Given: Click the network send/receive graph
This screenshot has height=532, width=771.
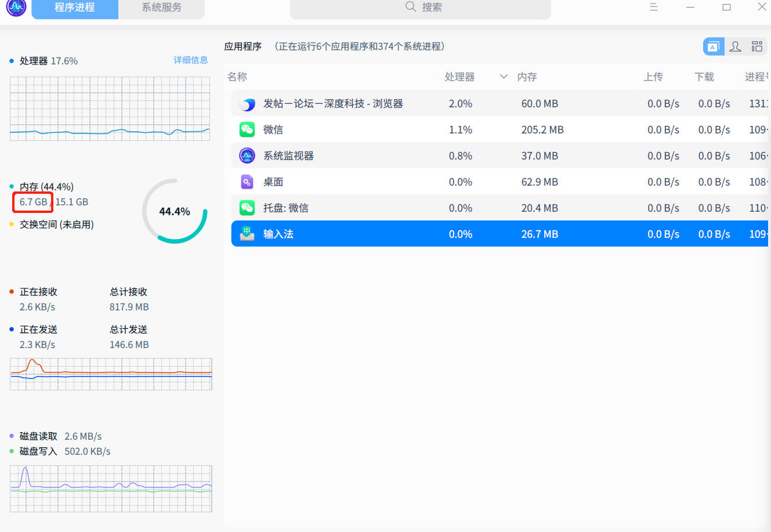Looking at the screenshot, I should click(x=111, y=374).
